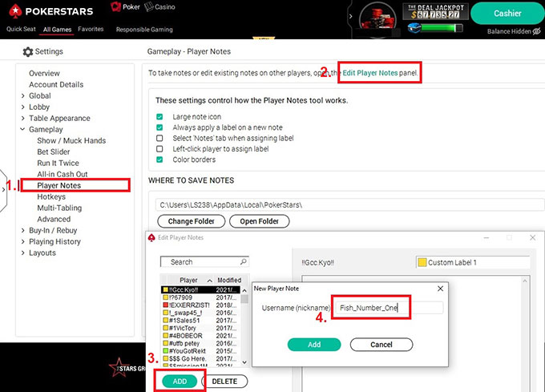Click color label beside !EXXERRZIST!
The height and width of the screenshot is (392, 545).
[166, 305]
